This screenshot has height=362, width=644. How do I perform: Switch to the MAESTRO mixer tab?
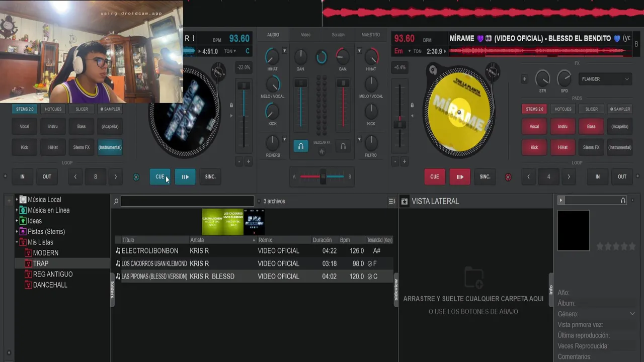coord(371,35)
